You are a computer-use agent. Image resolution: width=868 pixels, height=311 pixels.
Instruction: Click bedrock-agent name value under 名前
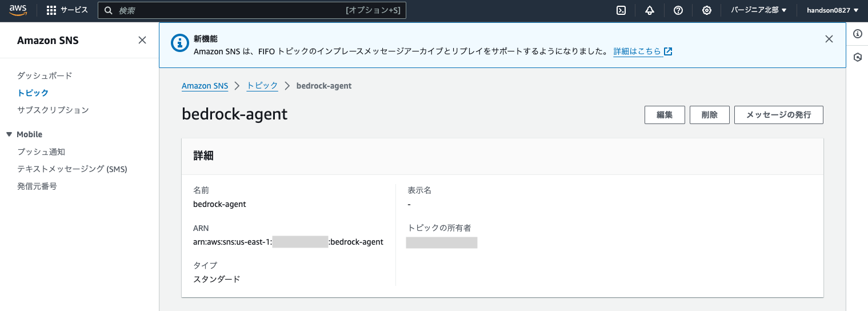219,204
